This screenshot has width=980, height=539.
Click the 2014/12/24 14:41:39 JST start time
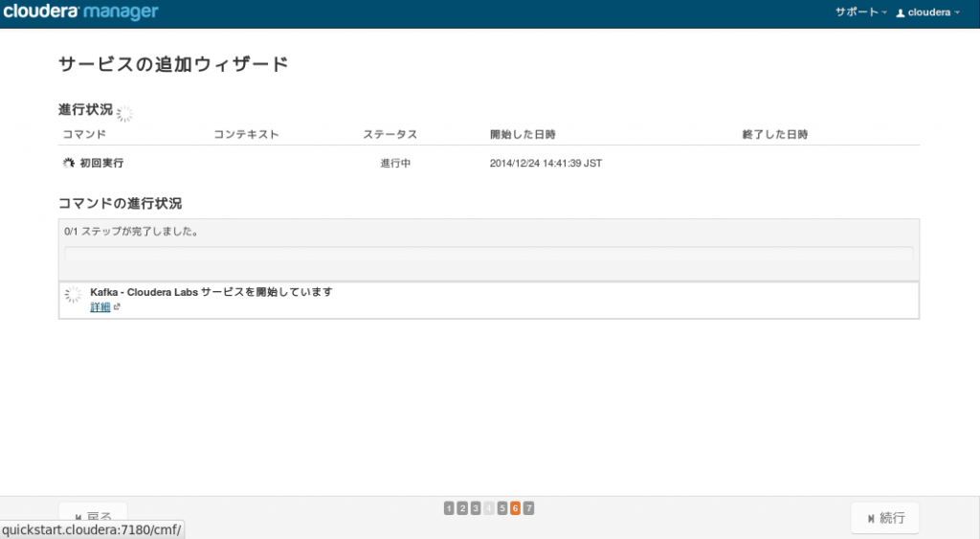tap(546, 163)
